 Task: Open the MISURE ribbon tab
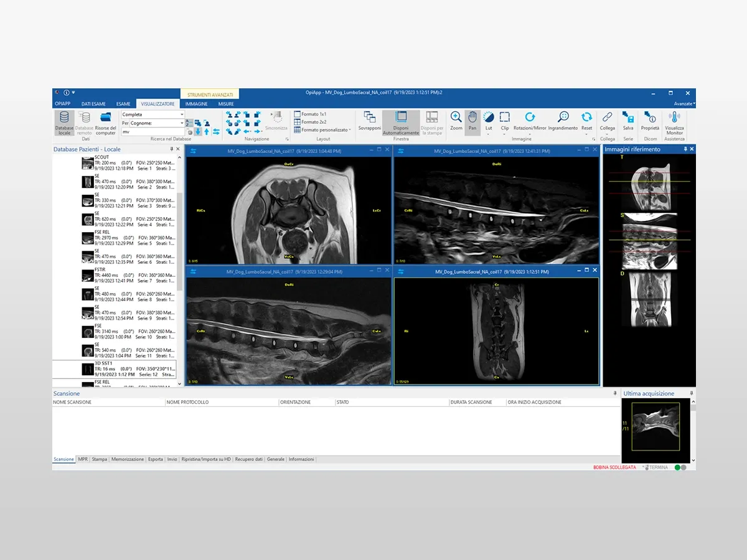point(226,104)
